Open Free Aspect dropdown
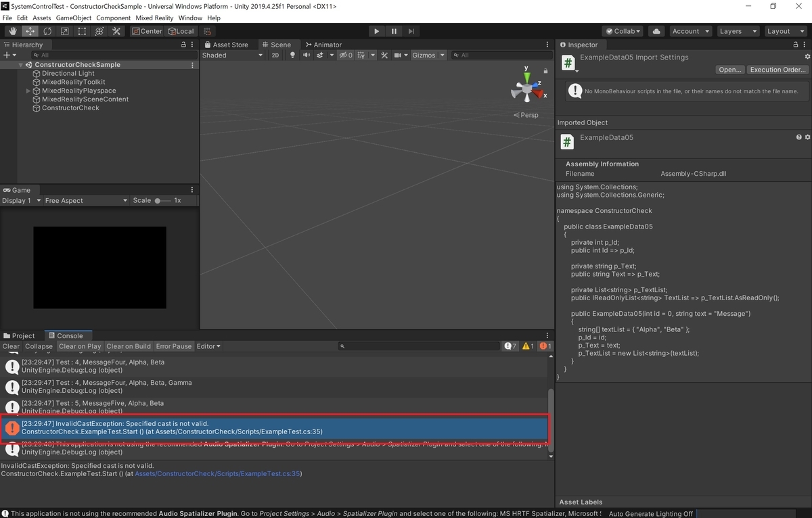 point(86,201)
